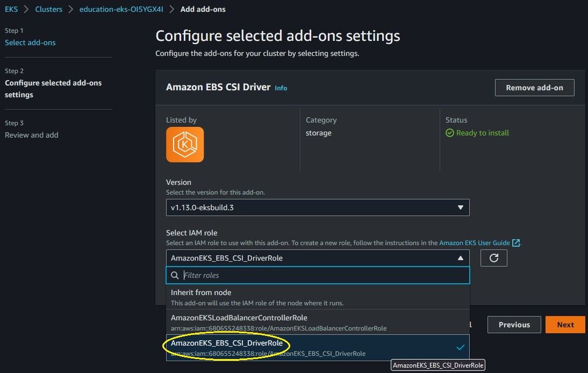Screen dimensions: 588x373
Task: Click the Remove add-on button
Action: [534, 88]
